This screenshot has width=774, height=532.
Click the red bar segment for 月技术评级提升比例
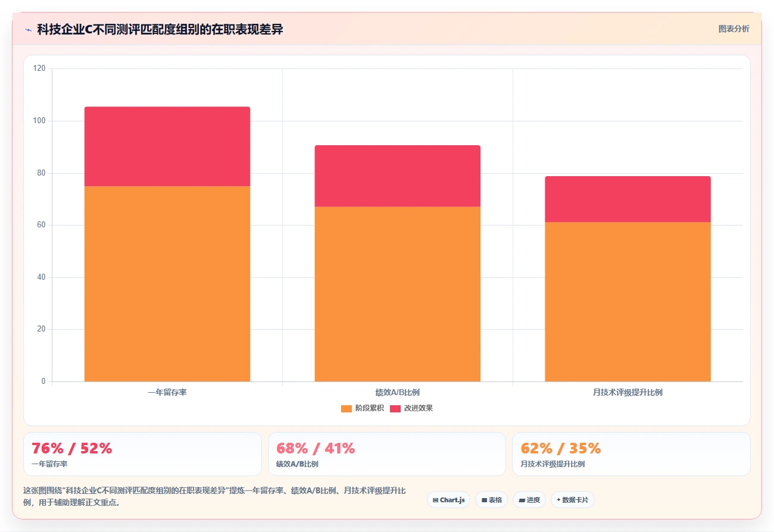click(x=628, y=199)
